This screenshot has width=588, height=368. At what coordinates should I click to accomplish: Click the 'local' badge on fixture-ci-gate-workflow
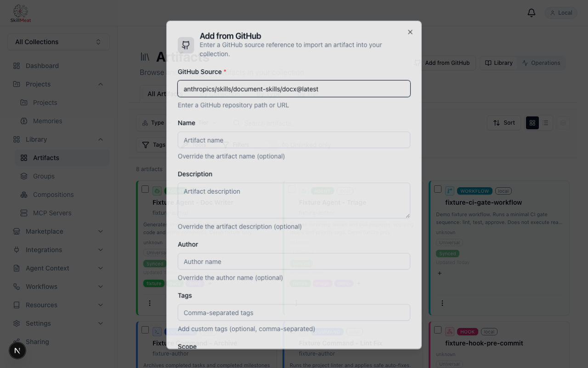point(503,191)
